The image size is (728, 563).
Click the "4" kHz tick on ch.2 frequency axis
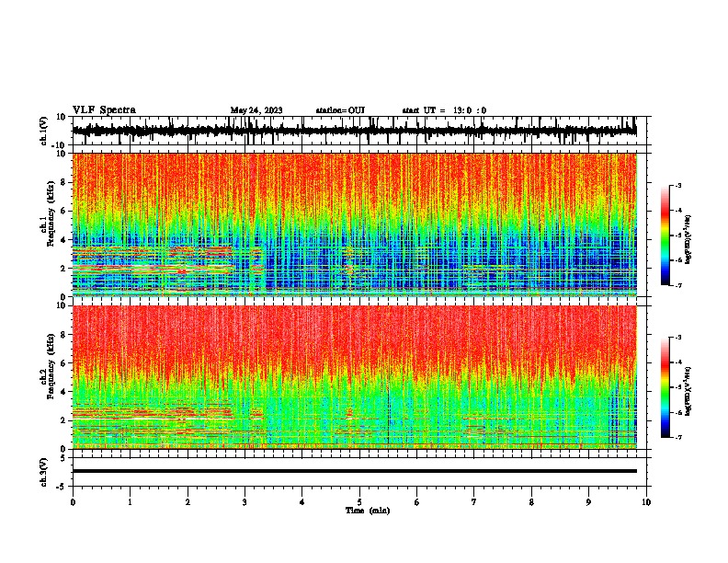click(63, 392)
